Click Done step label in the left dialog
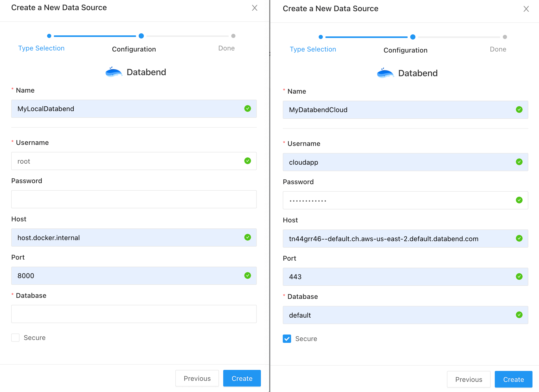Image resolution: width=539 pixels, height=392 pixels. 227,48
